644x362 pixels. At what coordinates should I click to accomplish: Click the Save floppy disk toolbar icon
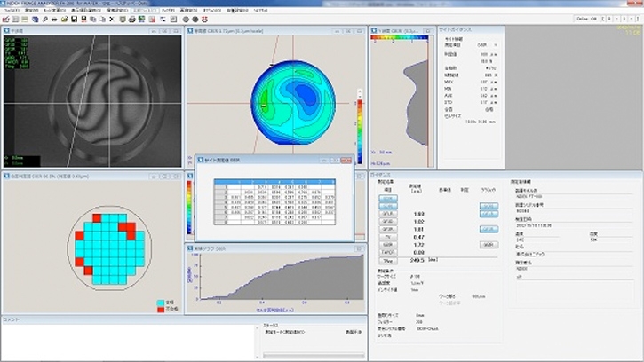pos(72,19)
